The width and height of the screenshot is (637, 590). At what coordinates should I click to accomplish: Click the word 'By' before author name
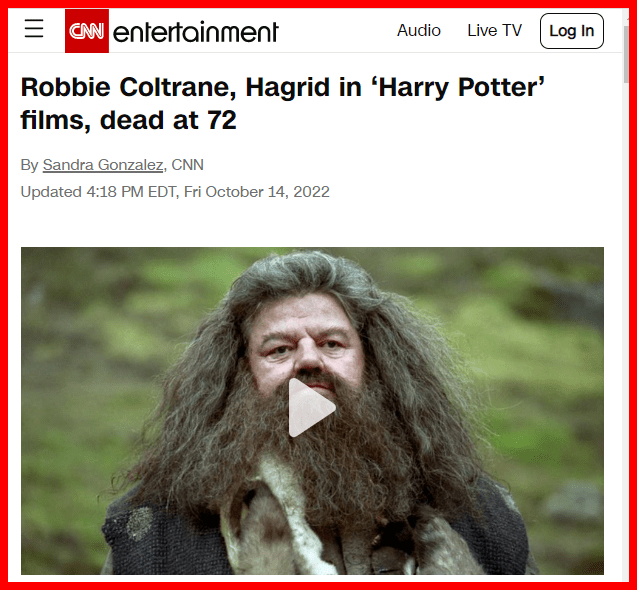(x=29, y=165)
